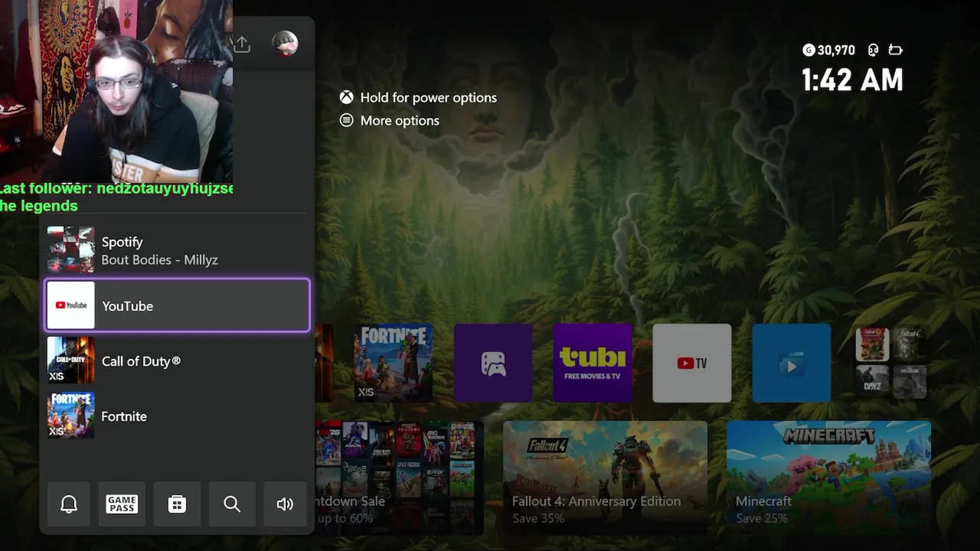980x551 pixels.
Task: Open the share upload icon in guide
Action: tap(242, 44)
